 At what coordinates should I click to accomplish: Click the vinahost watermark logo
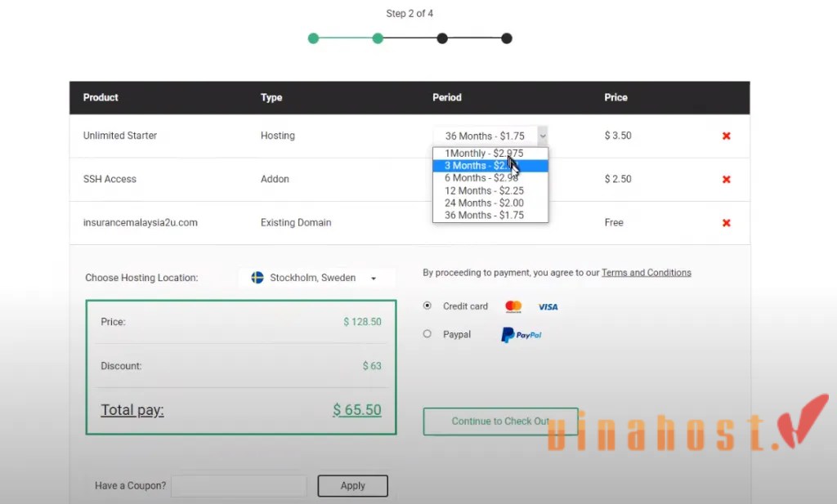687,430
